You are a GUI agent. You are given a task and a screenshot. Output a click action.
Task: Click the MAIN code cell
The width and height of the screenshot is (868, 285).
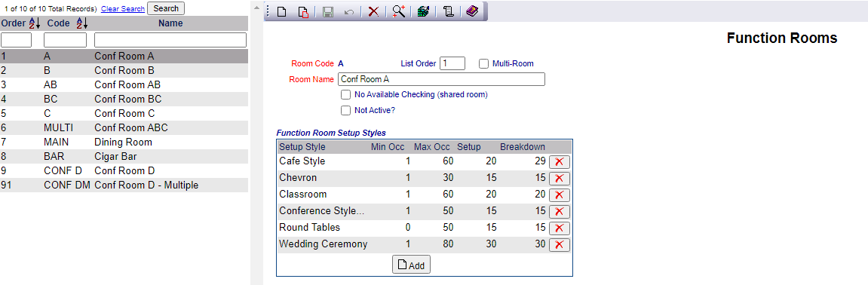(x=55, y=142)
